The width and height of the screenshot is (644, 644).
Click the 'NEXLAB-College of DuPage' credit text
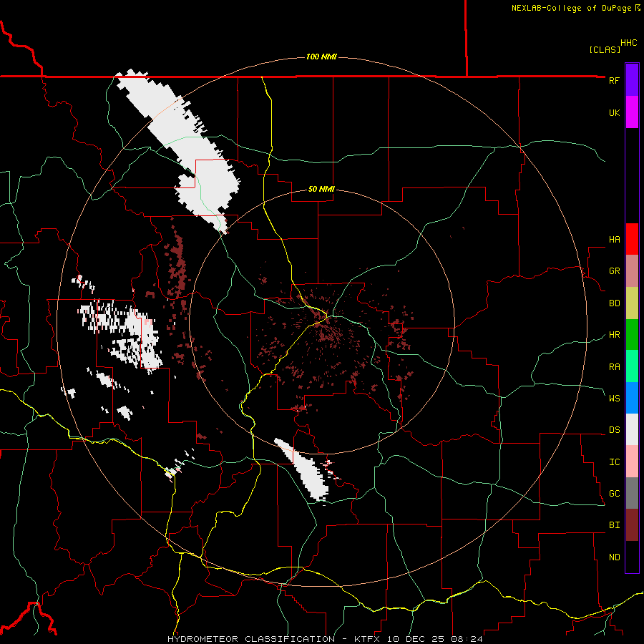[x=571, y=8]
